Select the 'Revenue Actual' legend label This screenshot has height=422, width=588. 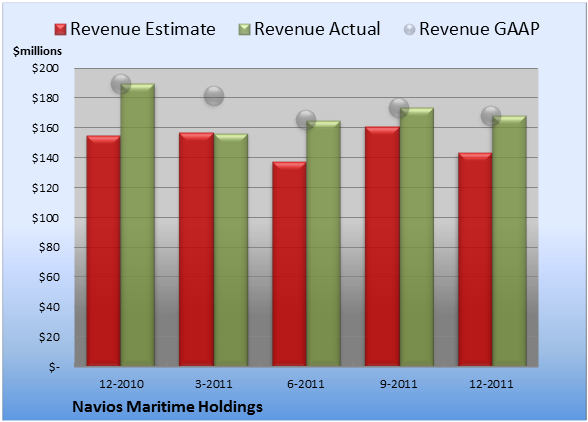pyautogui.click(x=317, y=29)
